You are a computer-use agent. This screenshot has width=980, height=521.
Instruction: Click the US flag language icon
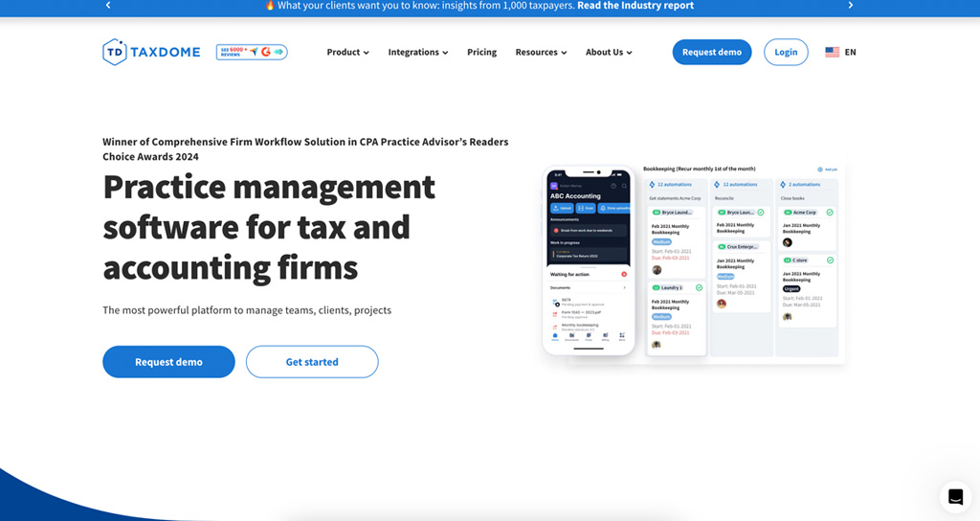click(x=832, y=52)
